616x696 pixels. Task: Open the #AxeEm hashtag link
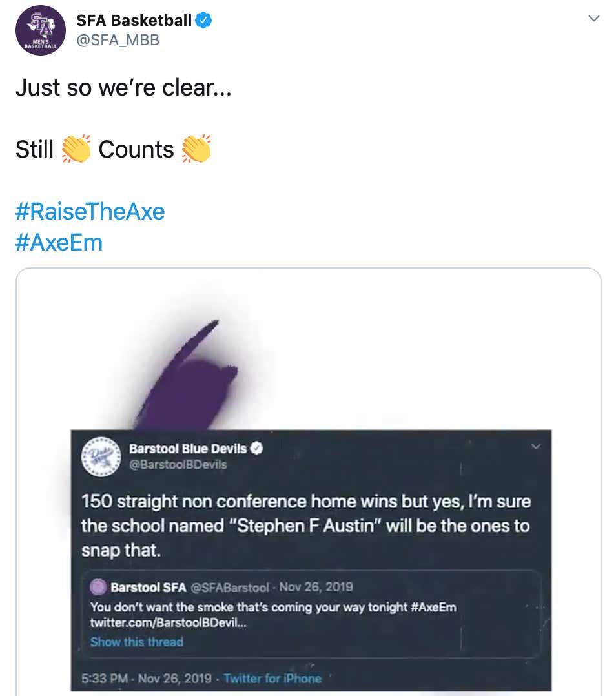(x=59, y=242)
